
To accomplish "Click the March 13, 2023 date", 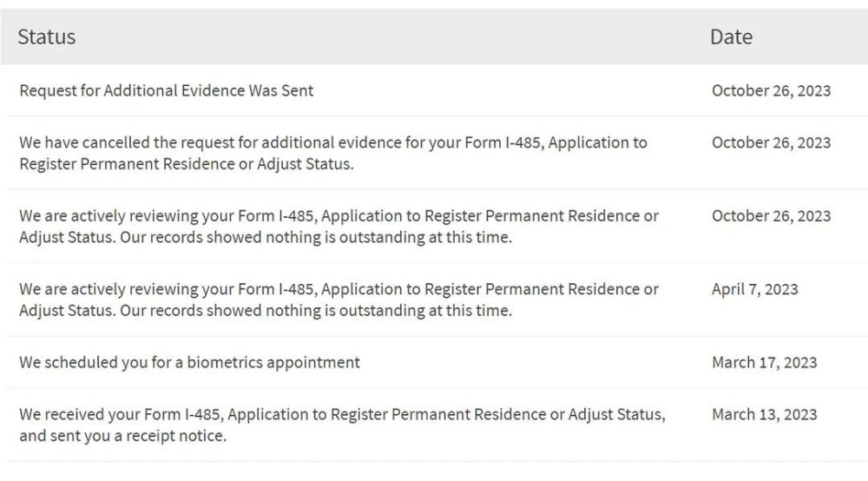I will click(x=765, y=414).
